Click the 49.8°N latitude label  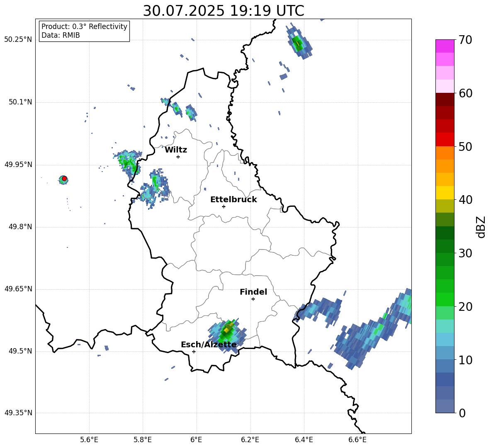[20, 227]
